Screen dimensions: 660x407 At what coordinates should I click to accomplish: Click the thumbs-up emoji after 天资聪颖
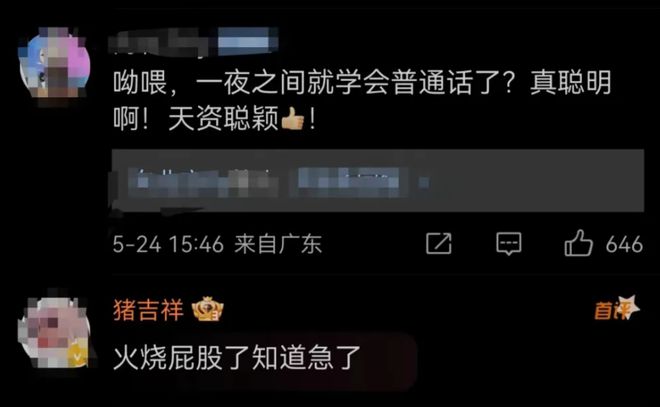293,118
